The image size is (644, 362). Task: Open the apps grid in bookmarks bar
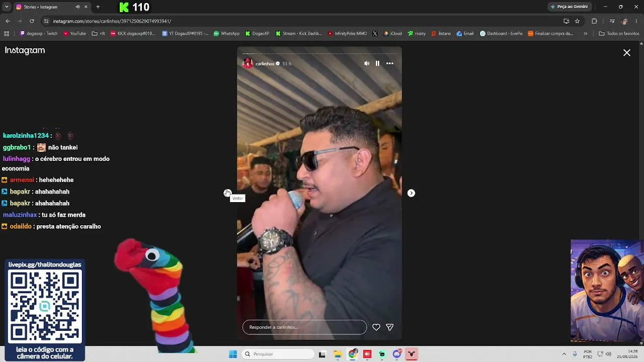pos(7,34)
